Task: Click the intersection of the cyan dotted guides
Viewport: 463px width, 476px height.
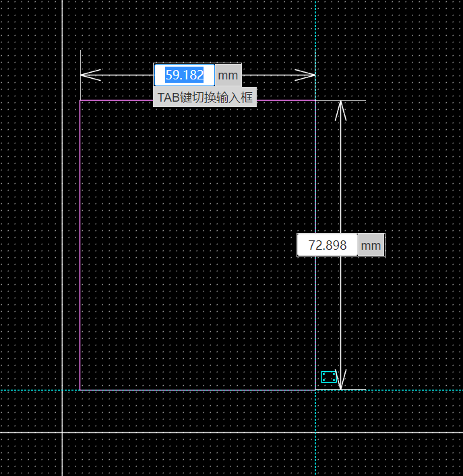Action: tap(315, 390)
